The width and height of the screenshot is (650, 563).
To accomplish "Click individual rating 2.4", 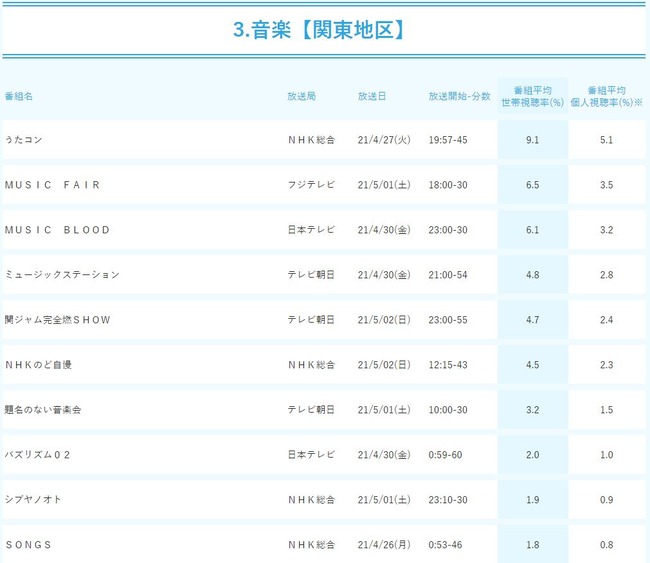I will (606, 320).
